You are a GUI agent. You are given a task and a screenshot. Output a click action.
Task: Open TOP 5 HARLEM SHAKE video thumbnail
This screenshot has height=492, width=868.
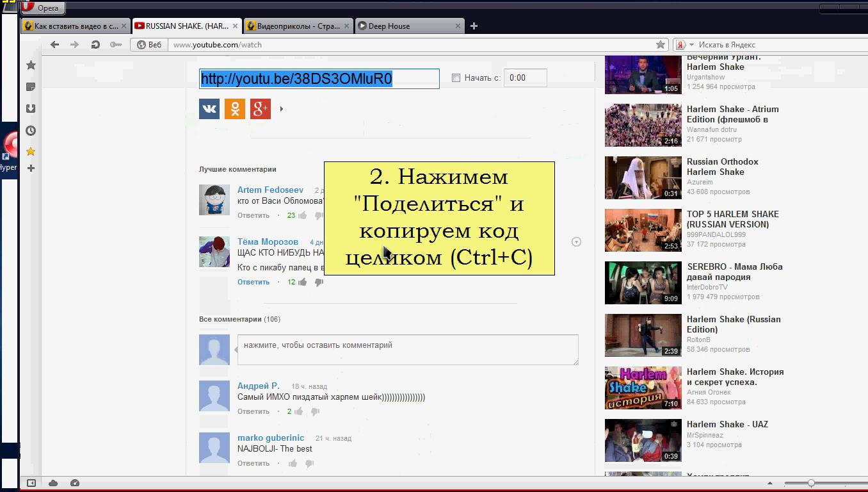pos(643,230)
